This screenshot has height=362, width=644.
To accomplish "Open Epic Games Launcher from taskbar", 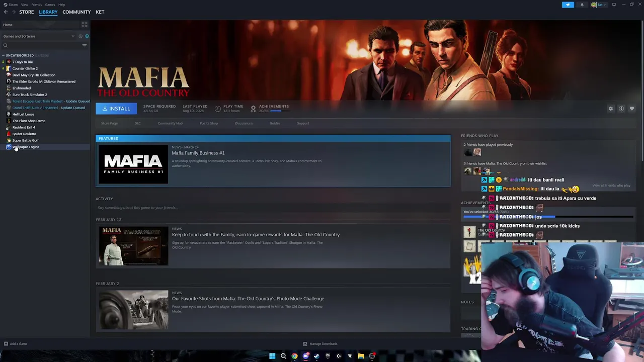I will pyautogui.click(x=328, y=356).
